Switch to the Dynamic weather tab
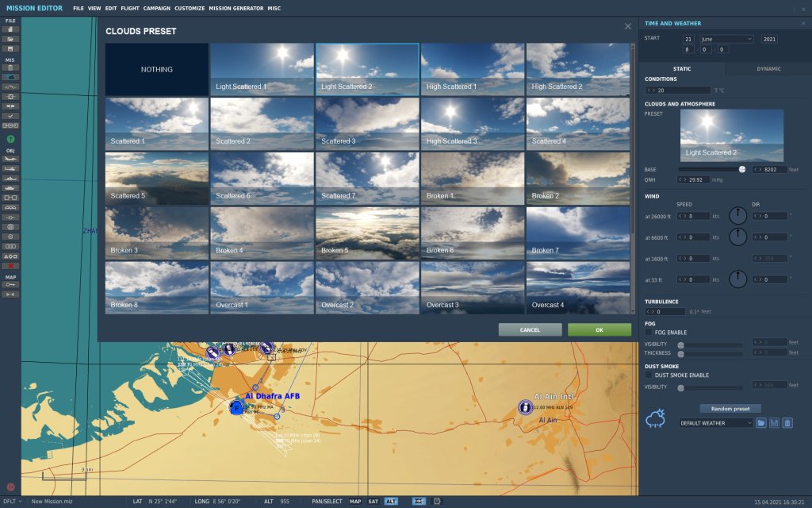The width and height of the screenshot is (812, 508). tap(768, 68)
